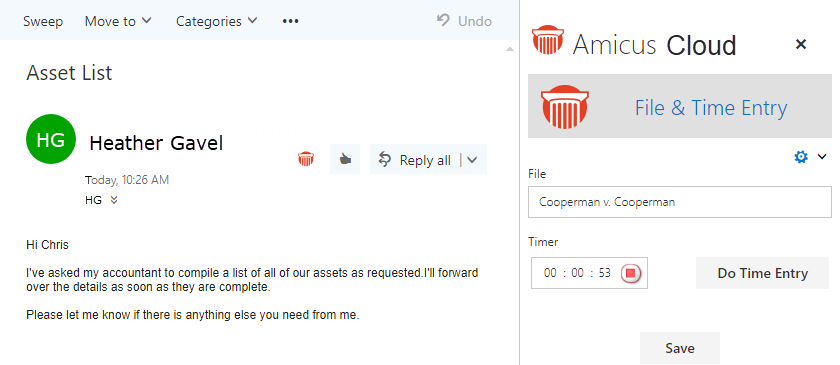Stop the running timer

pyautogui.click(x=631, y=273)
